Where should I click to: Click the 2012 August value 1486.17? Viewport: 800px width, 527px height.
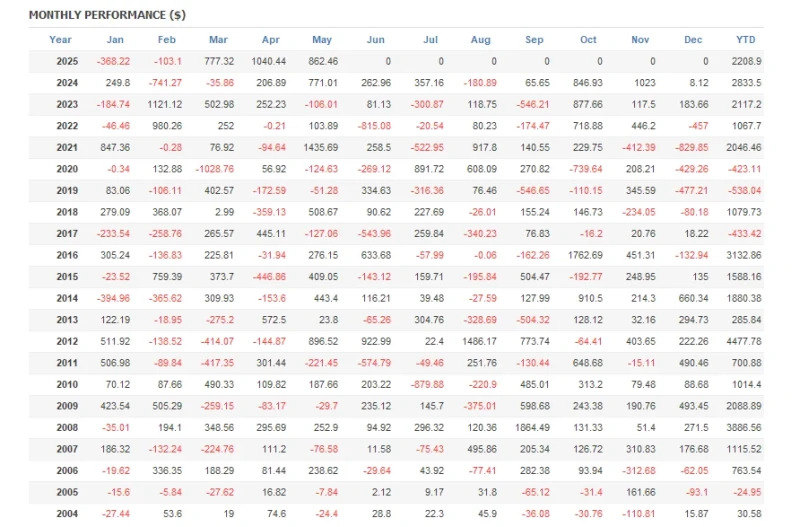tap(479, 341)
